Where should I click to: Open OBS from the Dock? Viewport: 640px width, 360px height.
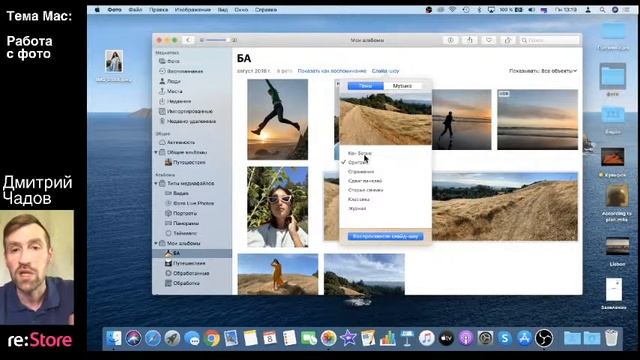(x=544, y=338)
